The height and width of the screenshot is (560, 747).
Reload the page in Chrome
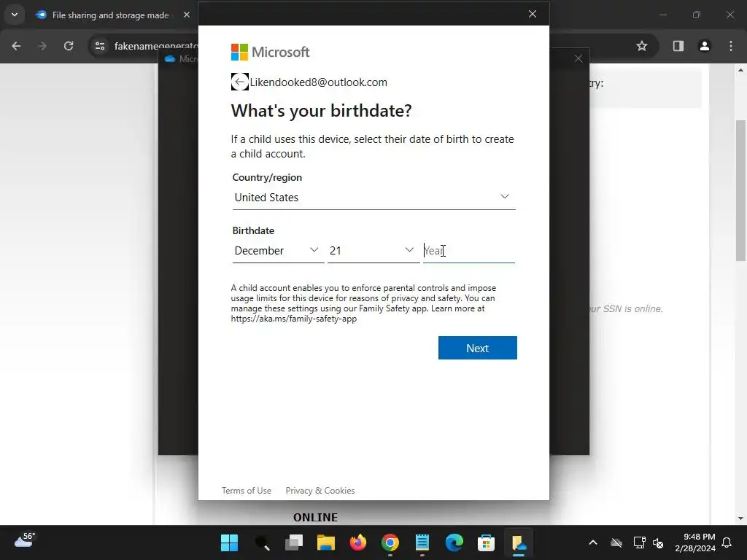click(x=69, y=46)
